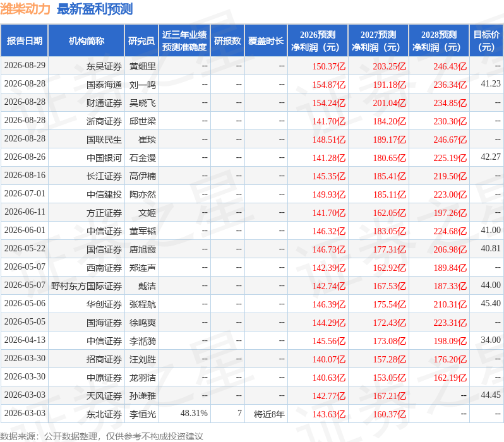The width and height of the screenshot is (504, 442).
Task: Click the 覆盖时长 column header
Action: (x=266, y=41)
